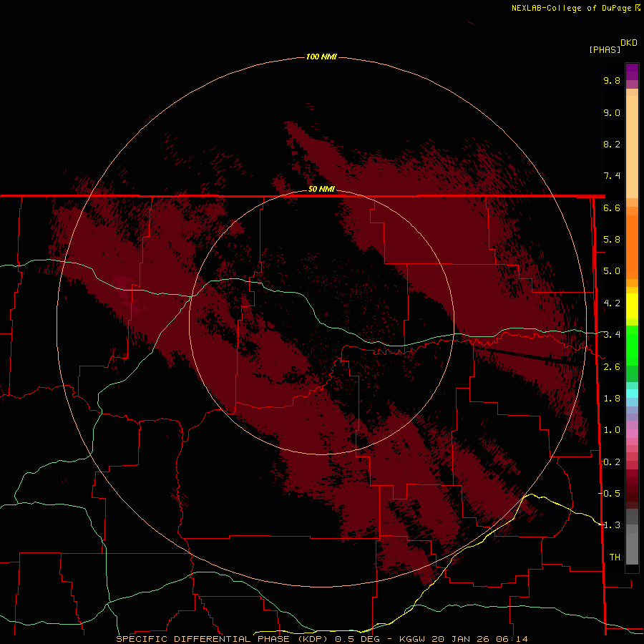Click the orange band of the color scale
Image resolution: width=644 pixels, height=644 pixels.
(632, 246)
